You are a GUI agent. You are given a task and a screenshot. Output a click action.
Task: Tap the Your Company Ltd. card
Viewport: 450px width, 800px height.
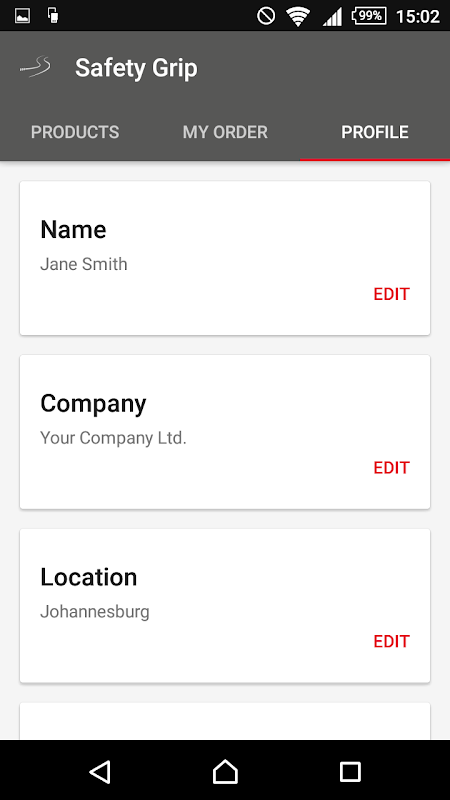tap(225, 432)
